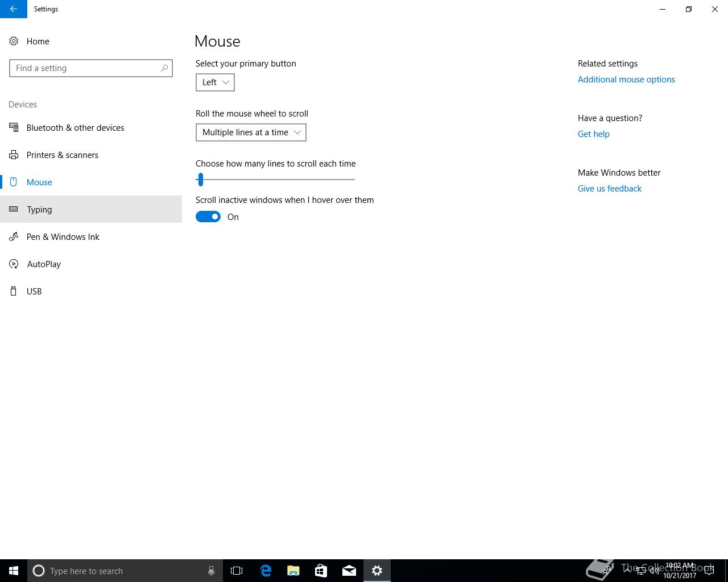Screen dimensions: 728x582
Task: Click the lines to scroll slider thumb
Action: (x=200, y=180)
